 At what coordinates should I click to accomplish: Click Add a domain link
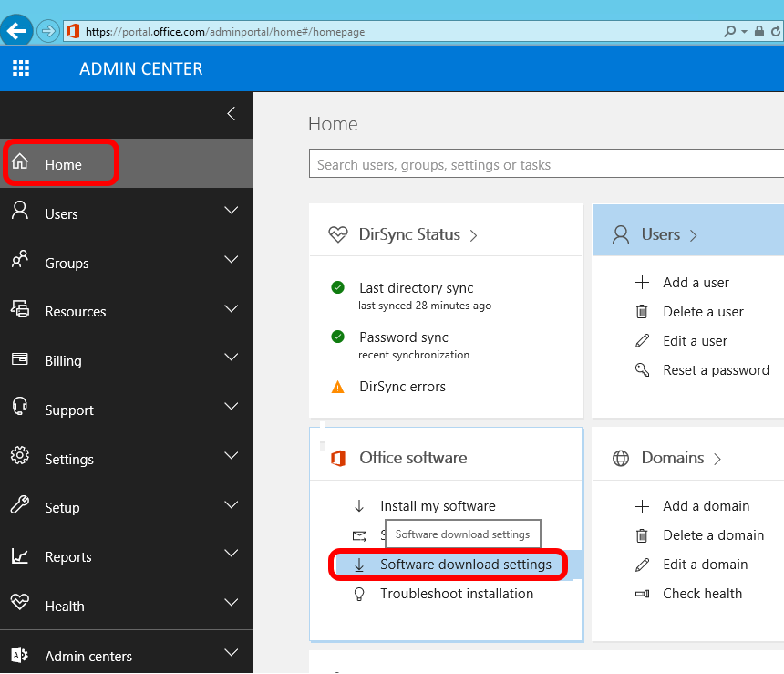pos(706,506)
